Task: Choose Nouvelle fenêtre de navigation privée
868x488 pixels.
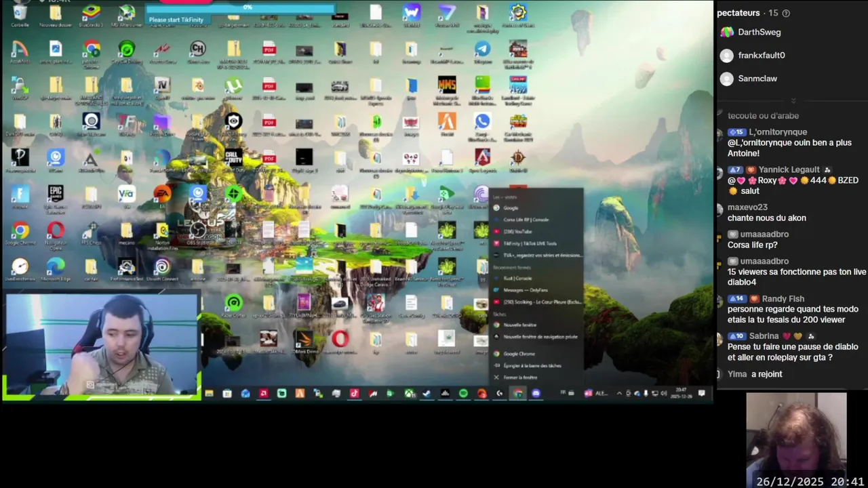Action: coord(536,336)
